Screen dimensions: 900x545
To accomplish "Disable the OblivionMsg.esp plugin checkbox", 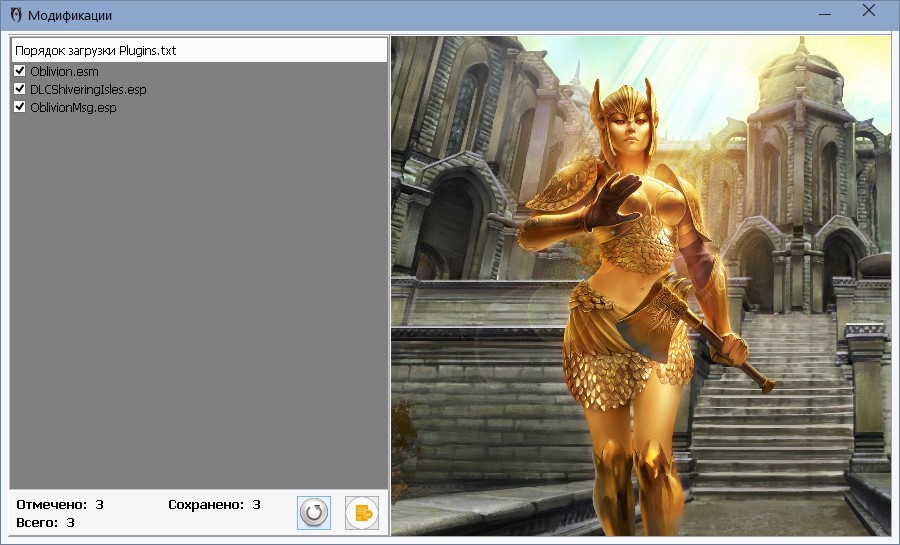I will click(x=19, y=107).
